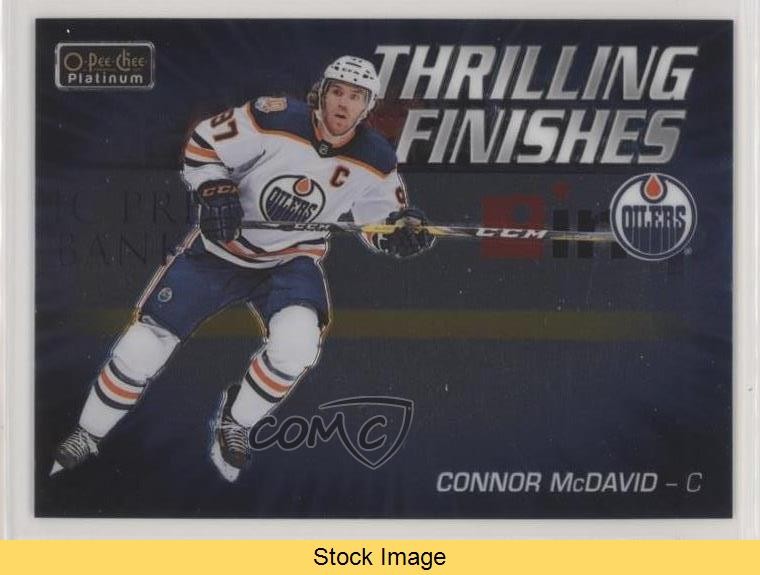Click the Oilers crest on the jersey
The image size is (760, 575).
click(292, 199)
